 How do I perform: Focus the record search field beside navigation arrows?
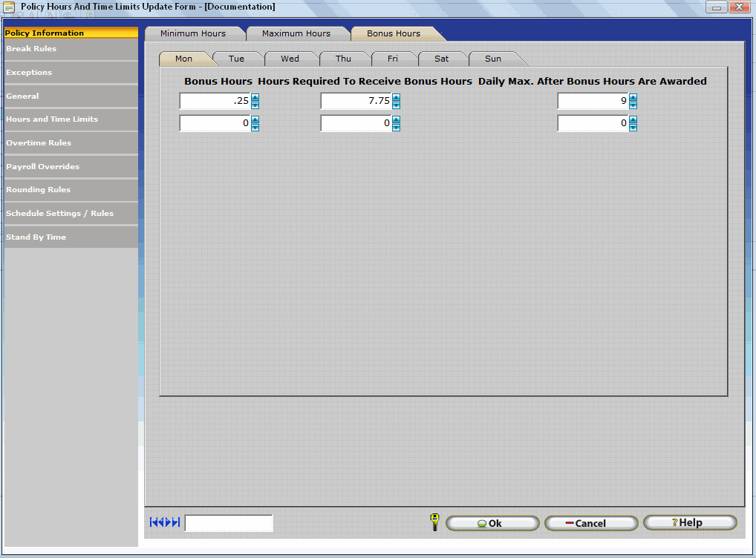[229, 523]
